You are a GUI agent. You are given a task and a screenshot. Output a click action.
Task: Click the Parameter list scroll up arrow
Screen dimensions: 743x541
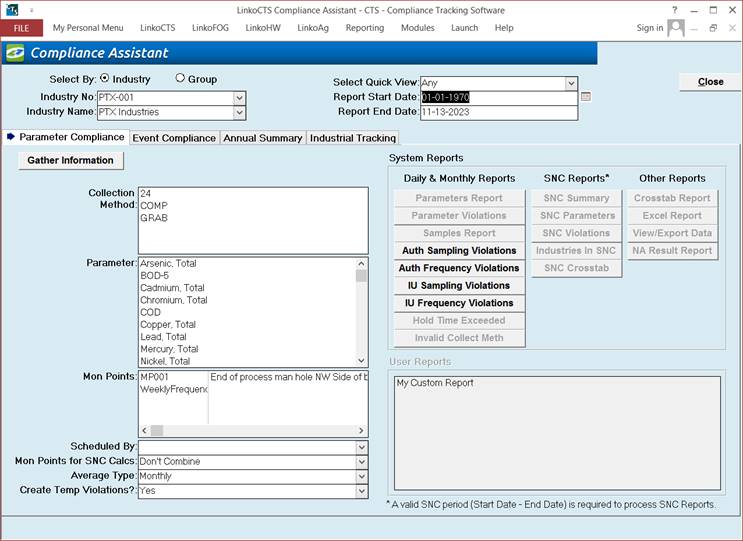pyautogui.click(x=362, y=263)
